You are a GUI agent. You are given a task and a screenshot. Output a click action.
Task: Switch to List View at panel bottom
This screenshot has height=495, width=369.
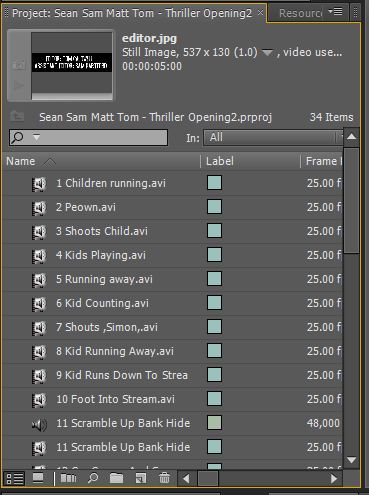pos(15,479)
